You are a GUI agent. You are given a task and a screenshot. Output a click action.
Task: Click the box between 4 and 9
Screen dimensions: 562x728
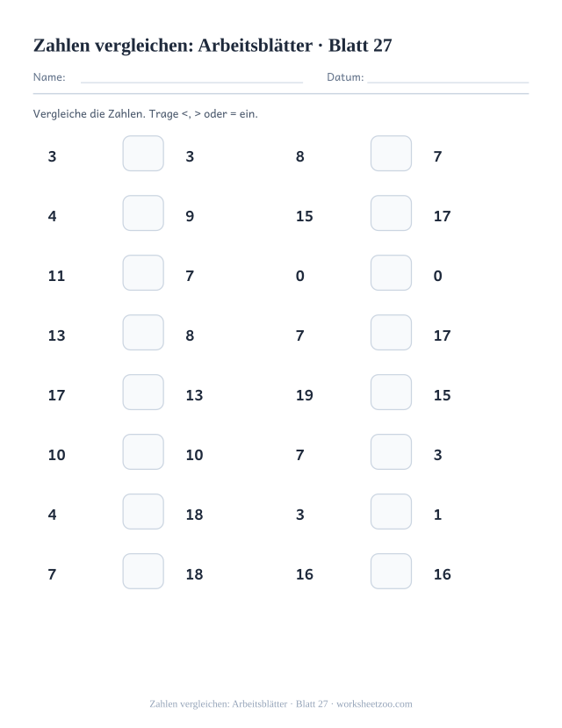coord(143,213)
